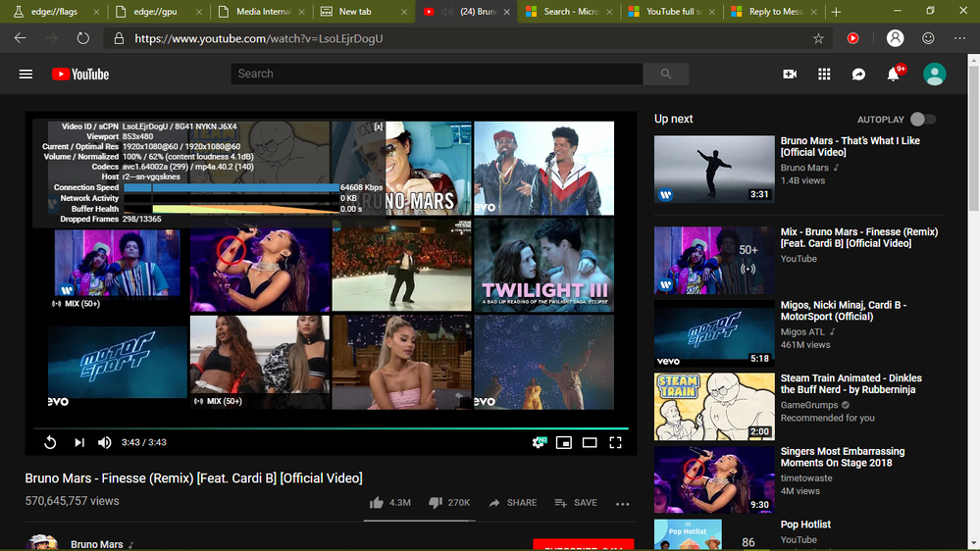Open GameGrumps channel name

808,405
